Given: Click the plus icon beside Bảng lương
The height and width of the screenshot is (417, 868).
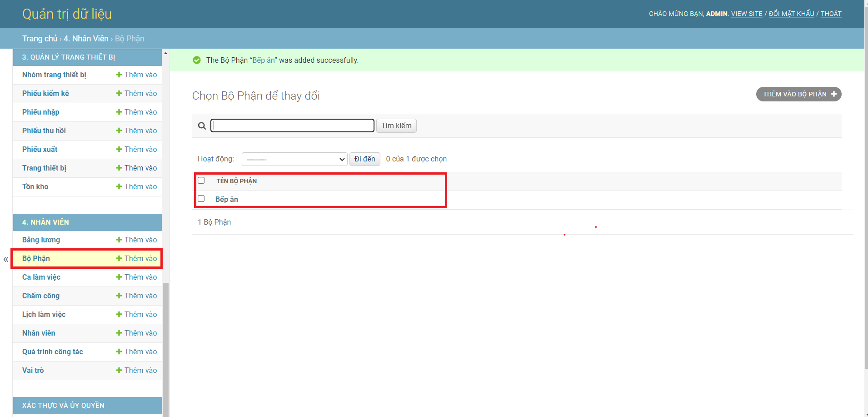Looking at the screenshot, I should click(119, 240).
